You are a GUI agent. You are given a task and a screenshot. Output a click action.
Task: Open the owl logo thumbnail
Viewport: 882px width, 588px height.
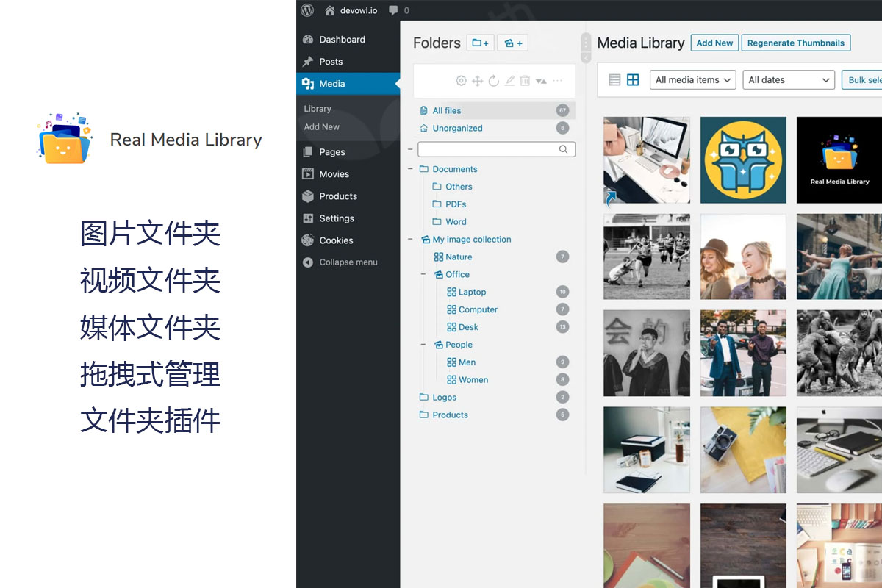click(x=743, y=159)
